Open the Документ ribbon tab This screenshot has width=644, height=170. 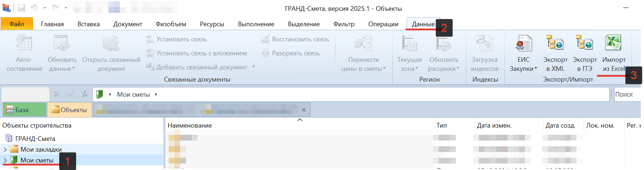128,24
